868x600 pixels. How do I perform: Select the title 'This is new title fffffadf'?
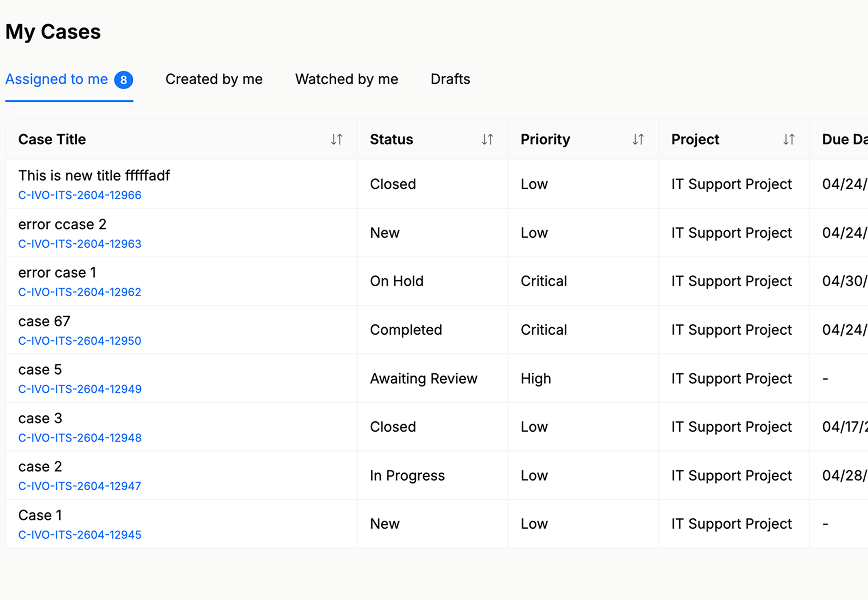(x=94, y=175)
